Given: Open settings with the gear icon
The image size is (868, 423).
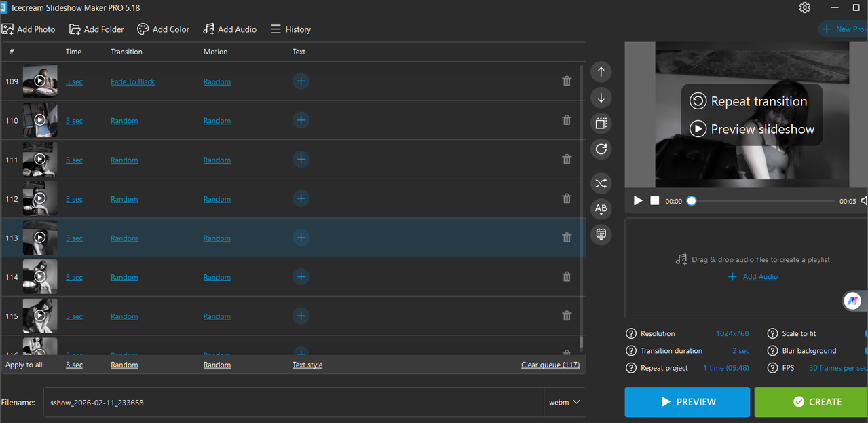Looking at the screenshot, I should (x=805, y=7).
